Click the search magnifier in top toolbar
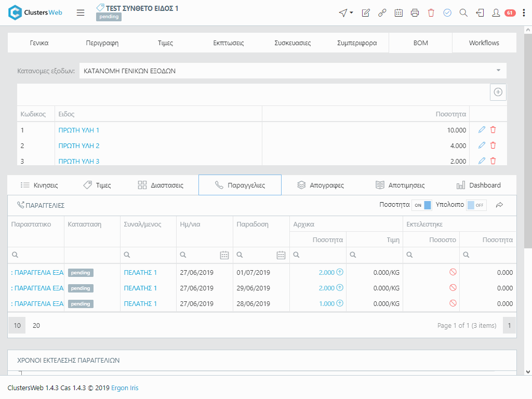Screen dimensions: 532x399 [463, 13]
